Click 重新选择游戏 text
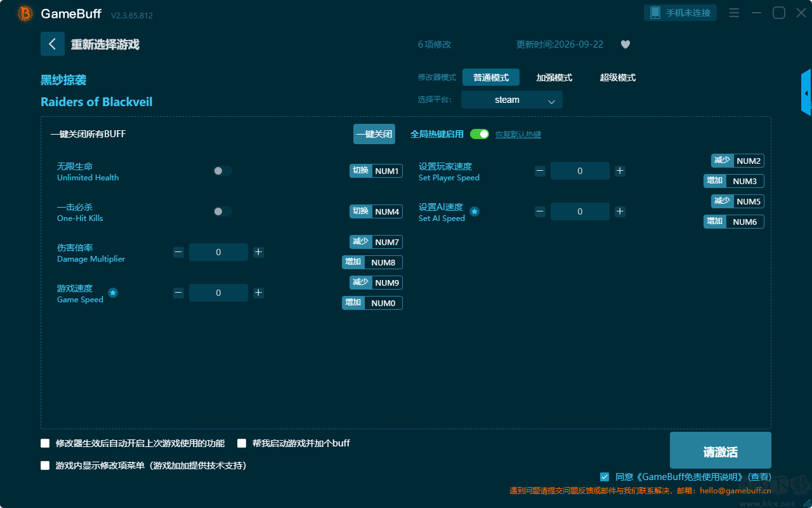This screenshot has height=508, width=812. pos(105,44)
